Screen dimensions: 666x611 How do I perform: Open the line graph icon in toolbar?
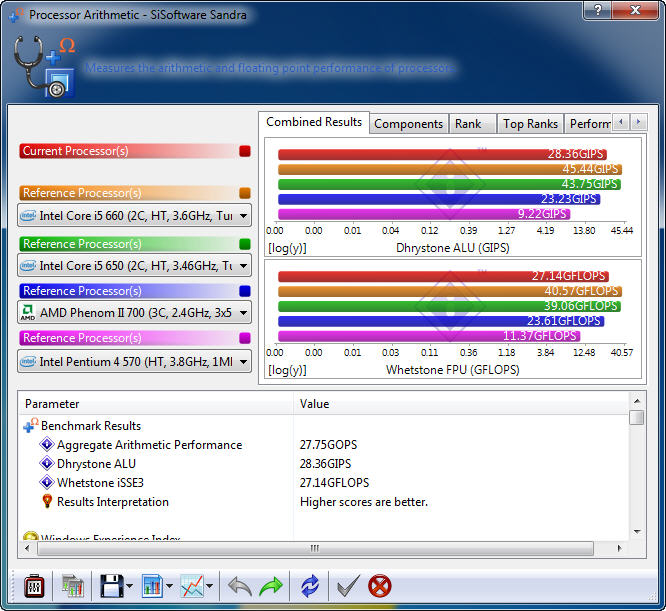192,586
